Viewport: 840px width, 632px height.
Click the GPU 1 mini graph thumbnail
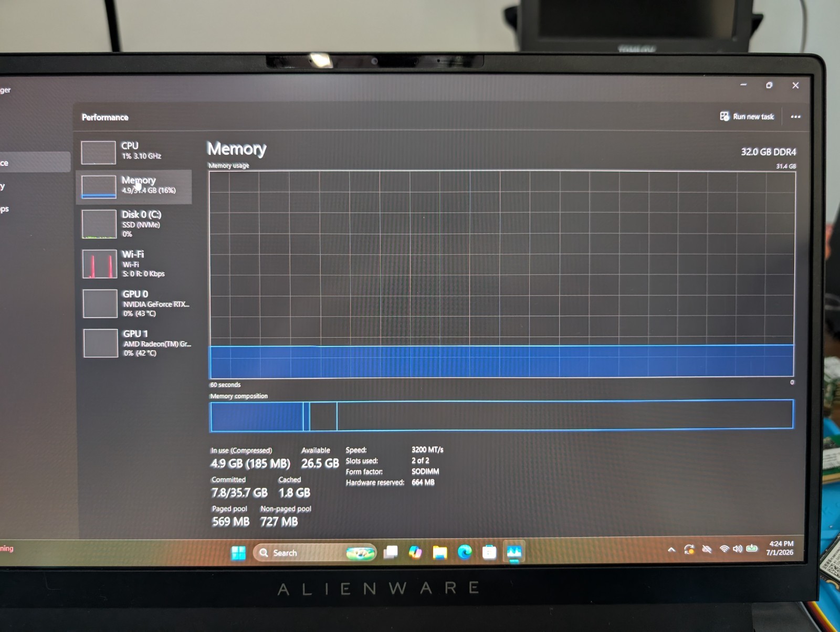(100, 343)
